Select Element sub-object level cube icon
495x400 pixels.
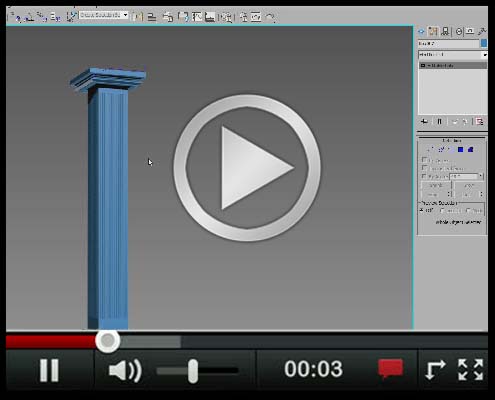click(470, 150)
